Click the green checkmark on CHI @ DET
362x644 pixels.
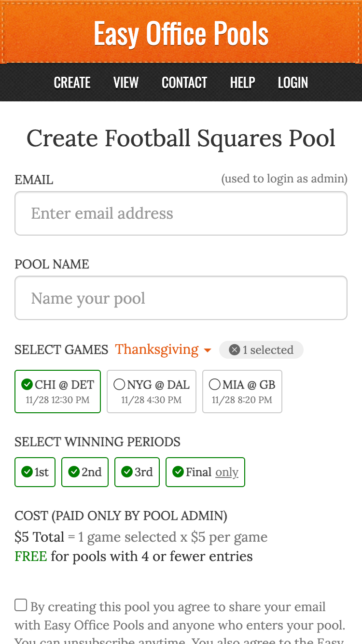click(x=28, y=384)
